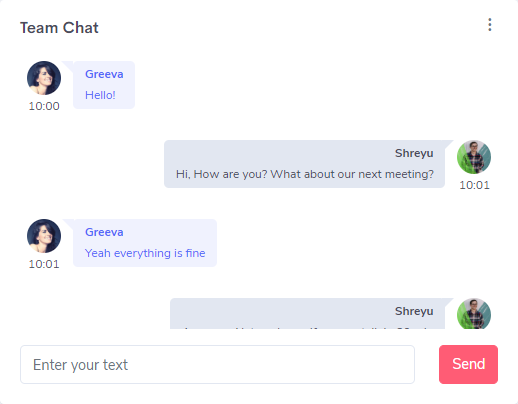The height and width of the screenshot is (404, 518).
Task: Click the Greeva name in the Hello bubble
Action: (x=104, y=74)
